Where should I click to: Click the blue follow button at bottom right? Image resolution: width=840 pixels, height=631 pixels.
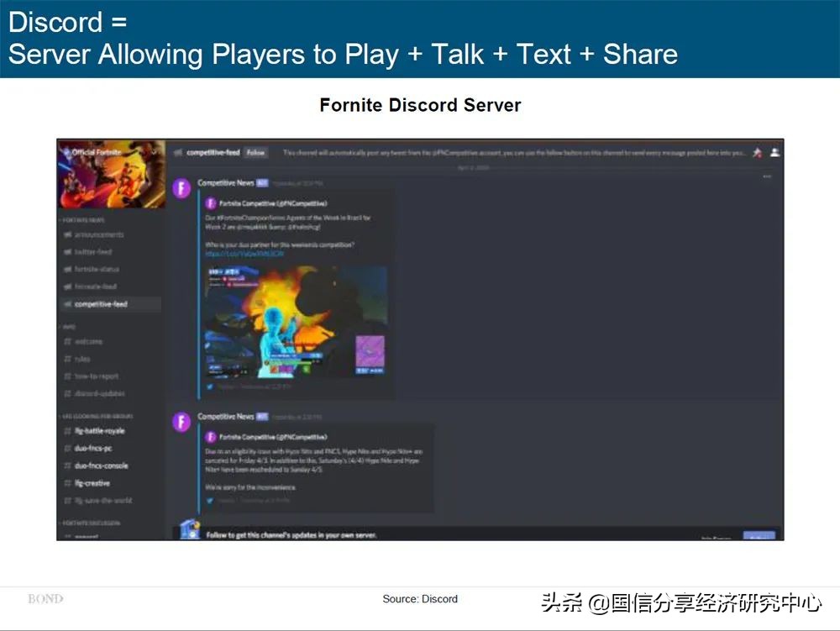coord(760,535)
